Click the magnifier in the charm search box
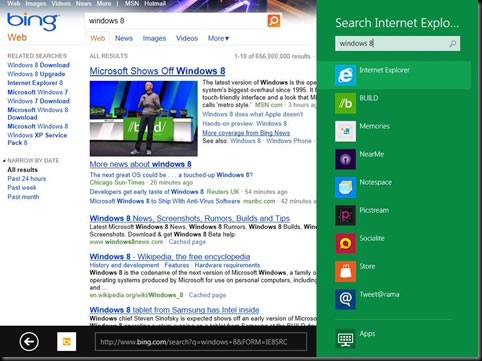 (x=452, y=44)
